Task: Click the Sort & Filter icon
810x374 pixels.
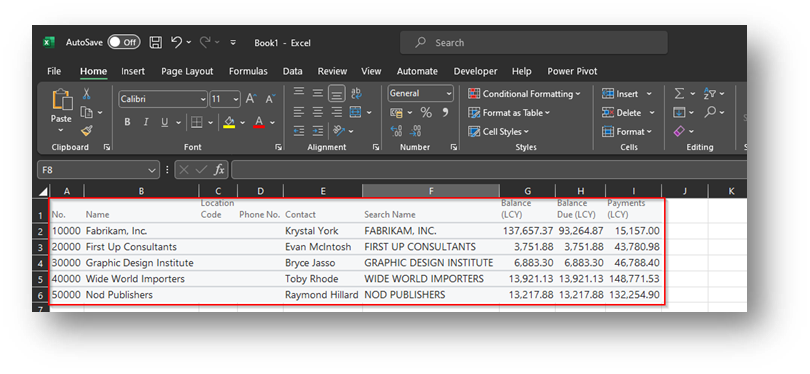Action: (x=709, y=94)
